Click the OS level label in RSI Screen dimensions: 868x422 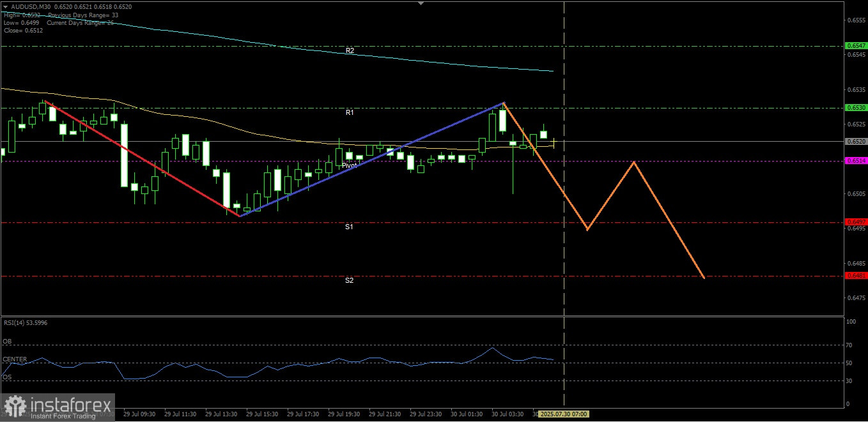pos(6,377)
